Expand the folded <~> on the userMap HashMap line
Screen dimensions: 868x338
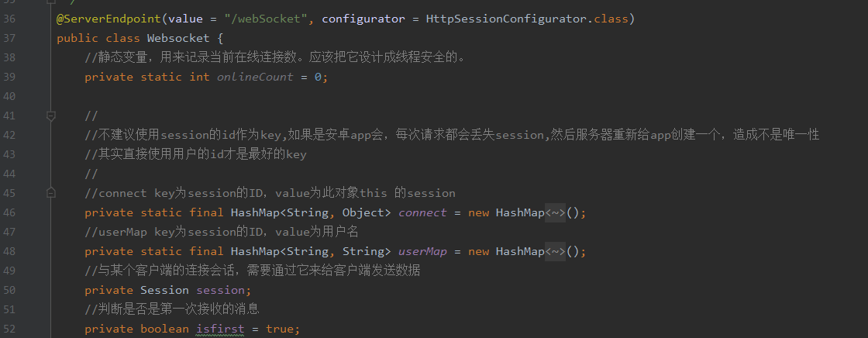(x=555, y=251)
